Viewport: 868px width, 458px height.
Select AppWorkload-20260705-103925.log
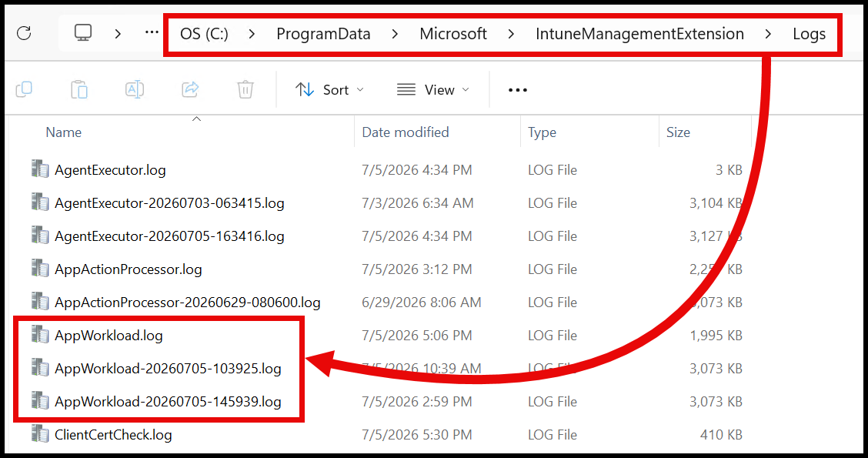tap(168, 369)
